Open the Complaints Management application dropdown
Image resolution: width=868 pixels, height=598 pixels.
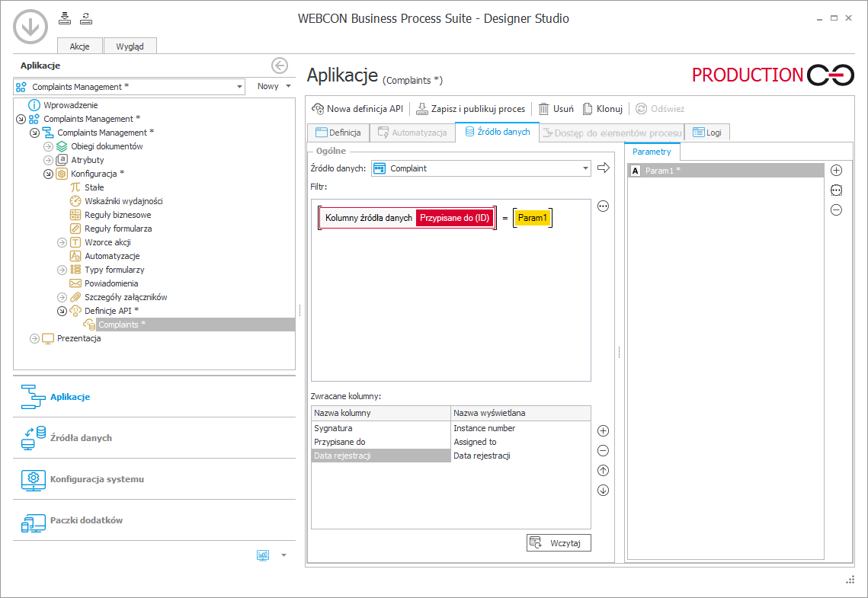click(x=239, y=87)
